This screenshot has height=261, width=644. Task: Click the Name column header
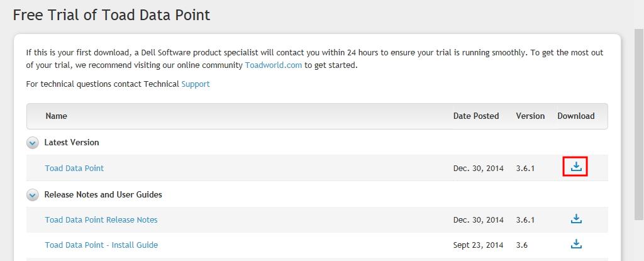click(56, 116)
